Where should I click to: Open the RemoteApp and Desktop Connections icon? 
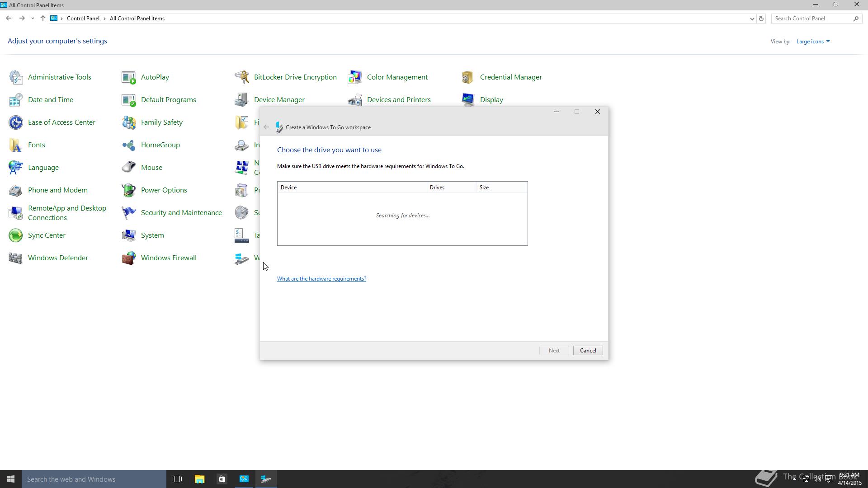tap(16, 213)
